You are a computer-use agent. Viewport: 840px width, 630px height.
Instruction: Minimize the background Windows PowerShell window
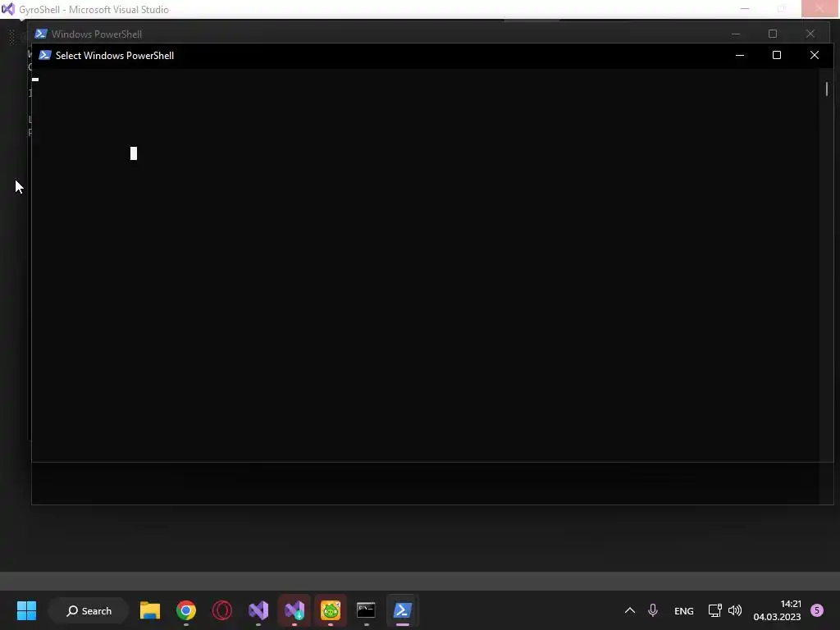[736, 34]
